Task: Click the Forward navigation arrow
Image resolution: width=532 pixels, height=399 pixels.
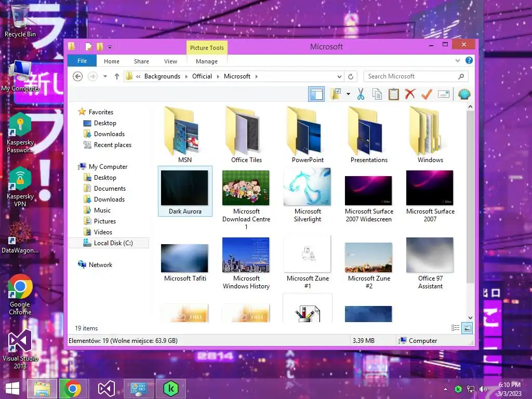Action: tap(92, 76)
